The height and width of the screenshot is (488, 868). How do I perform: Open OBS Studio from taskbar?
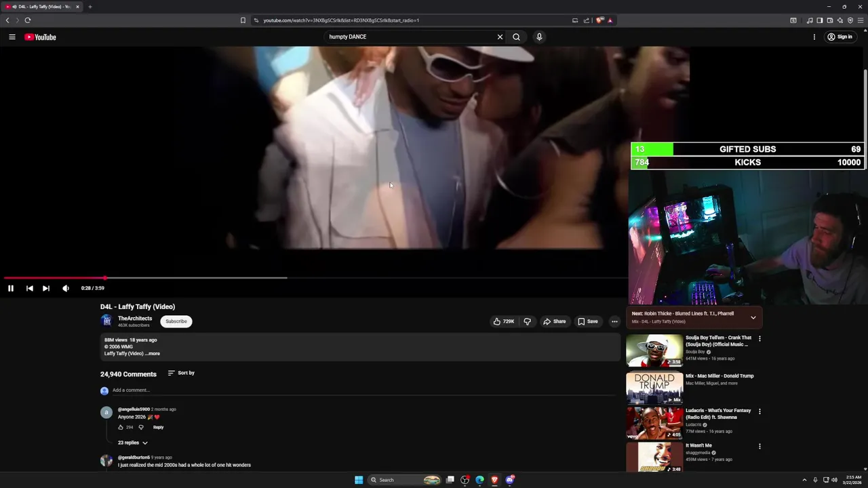coord(465,480)
